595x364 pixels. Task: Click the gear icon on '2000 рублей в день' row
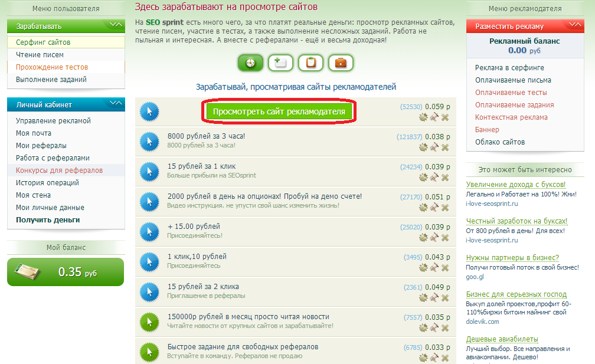[x=423, y=208]
